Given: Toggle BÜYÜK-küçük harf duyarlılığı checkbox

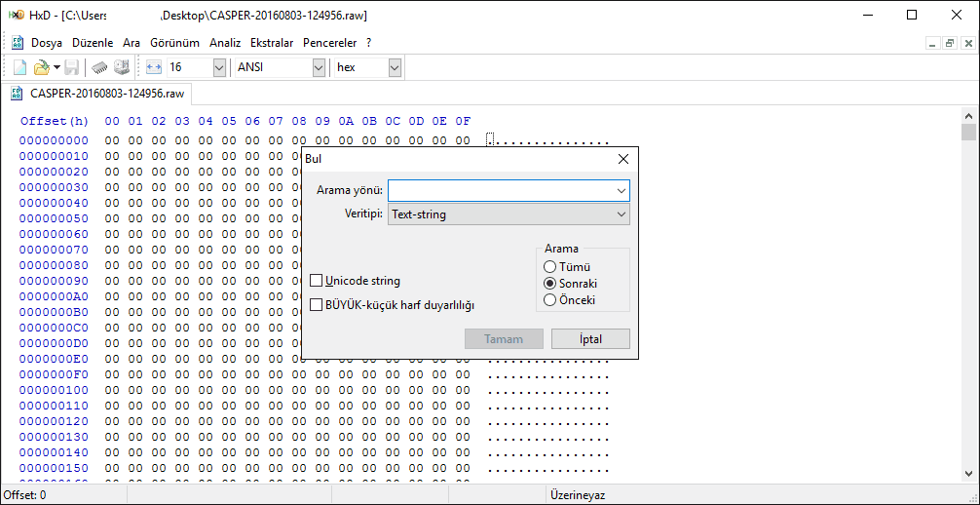Looking at the screenshot, I should 317,305.
